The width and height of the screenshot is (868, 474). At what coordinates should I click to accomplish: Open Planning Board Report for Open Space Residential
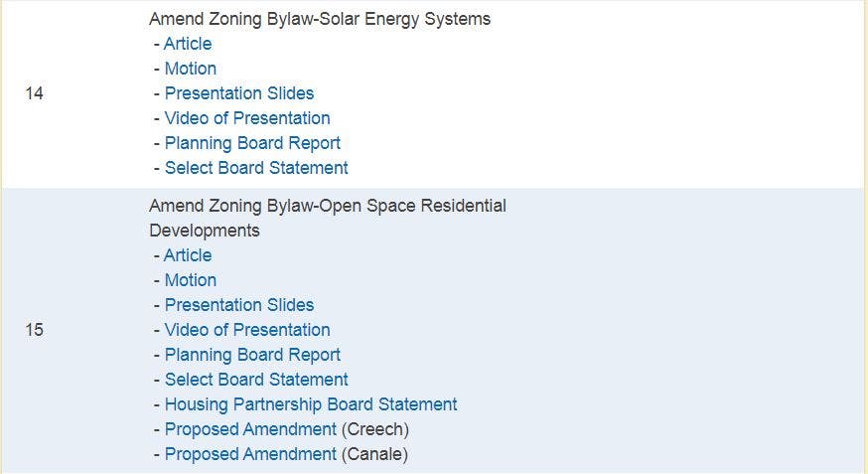[252, 355]
